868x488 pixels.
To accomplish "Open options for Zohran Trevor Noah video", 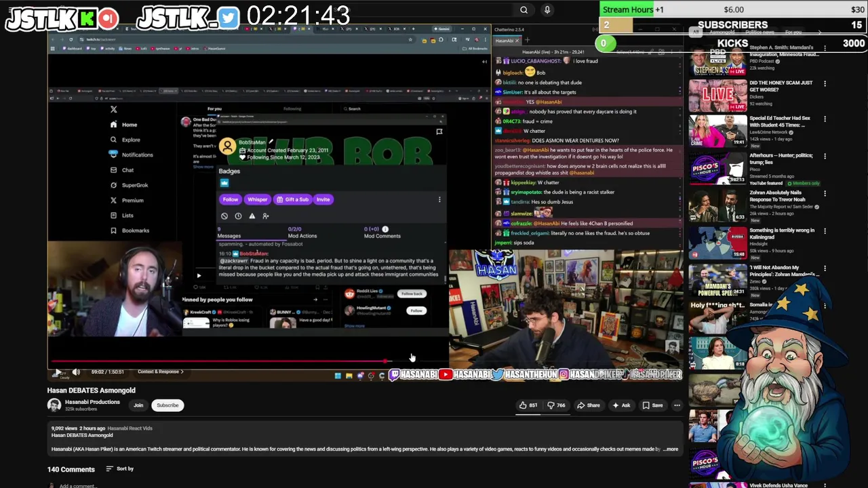I will point(825,193).
